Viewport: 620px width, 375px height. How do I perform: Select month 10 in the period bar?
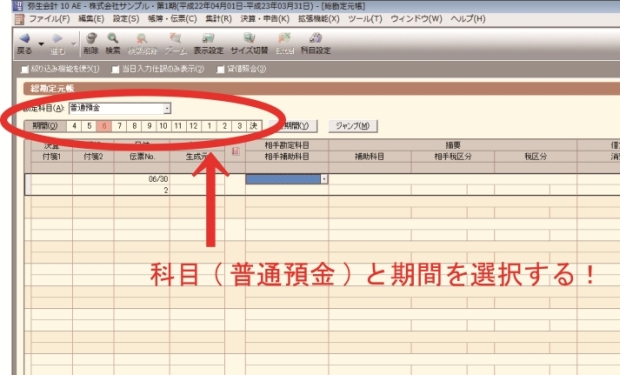tap(163, 126)
